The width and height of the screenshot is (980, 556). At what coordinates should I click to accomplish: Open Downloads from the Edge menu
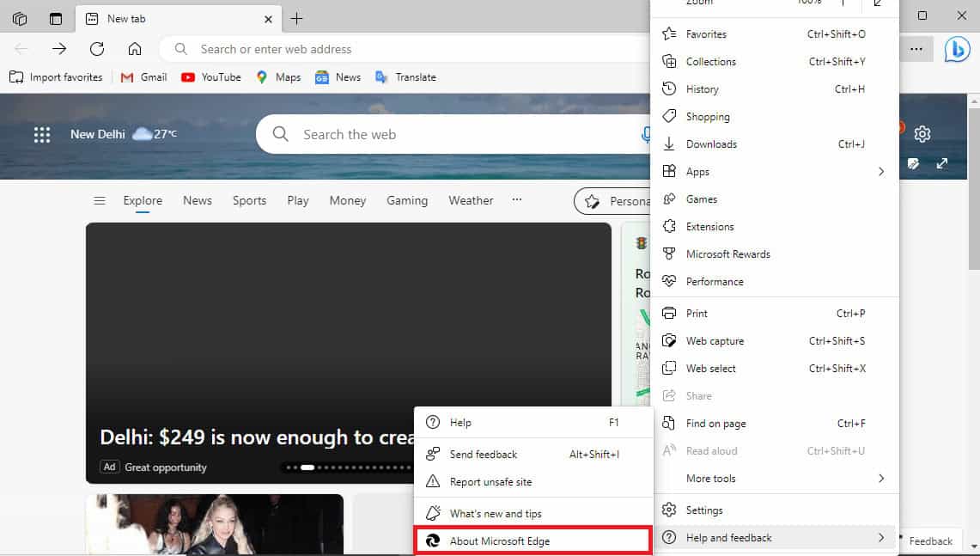point(774,144)
